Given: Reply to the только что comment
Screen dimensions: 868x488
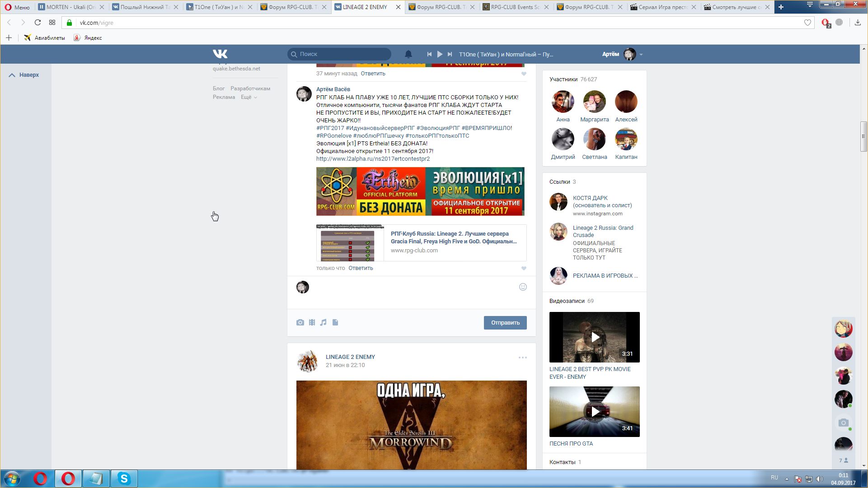Looking at the screenshot, I should 361,268.
